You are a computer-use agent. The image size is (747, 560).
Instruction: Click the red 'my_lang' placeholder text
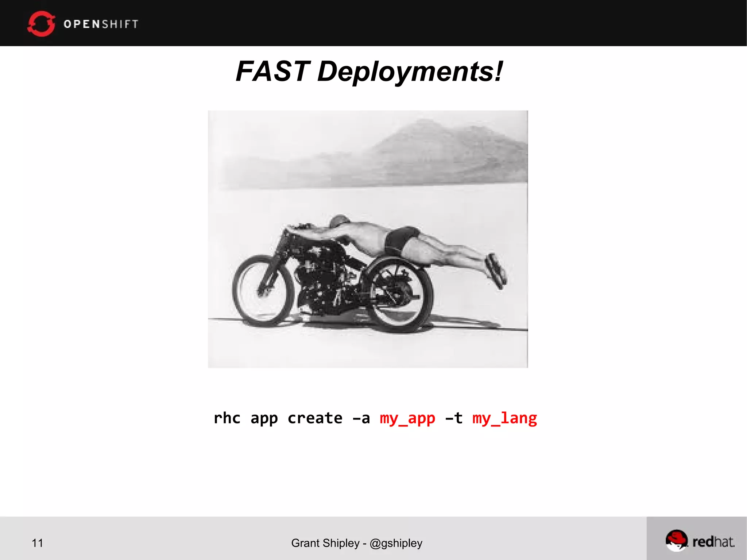[504, 419]
